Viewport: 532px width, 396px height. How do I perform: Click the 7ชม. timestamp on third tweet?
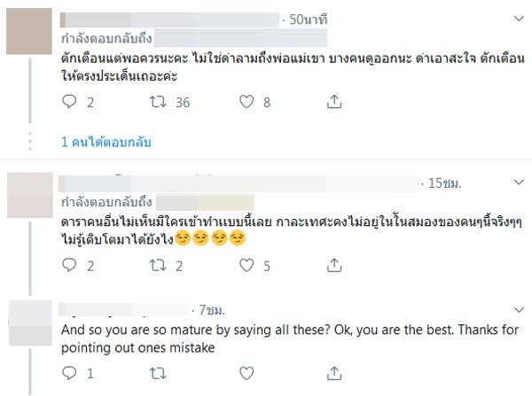tap(214, 310)
